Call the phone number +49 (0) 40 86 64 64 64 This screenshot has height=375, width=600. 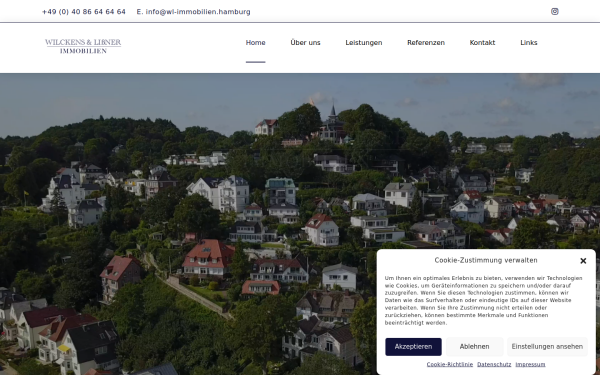84,12
